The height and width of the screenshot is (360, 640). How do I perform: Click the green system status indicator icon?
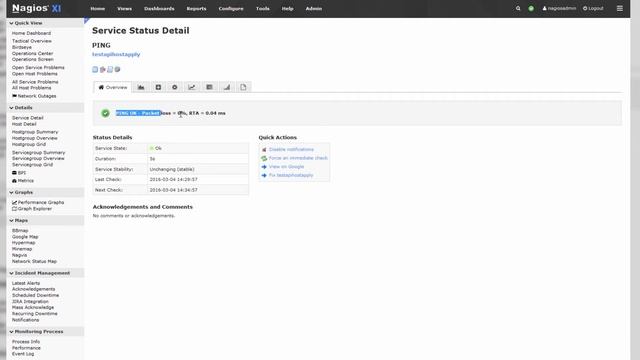531,8
